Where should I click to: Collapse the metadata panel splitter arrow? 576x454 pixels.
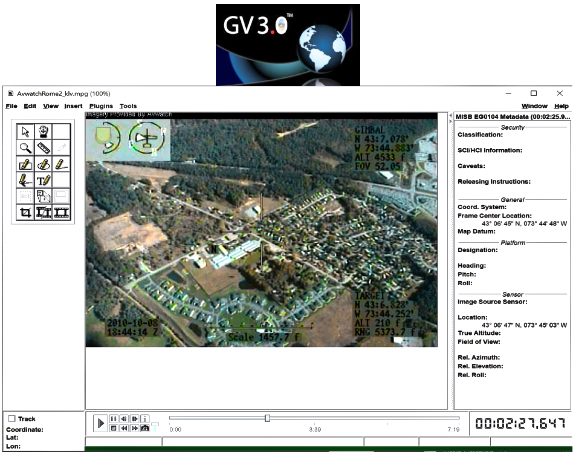(x=451, y=121)
